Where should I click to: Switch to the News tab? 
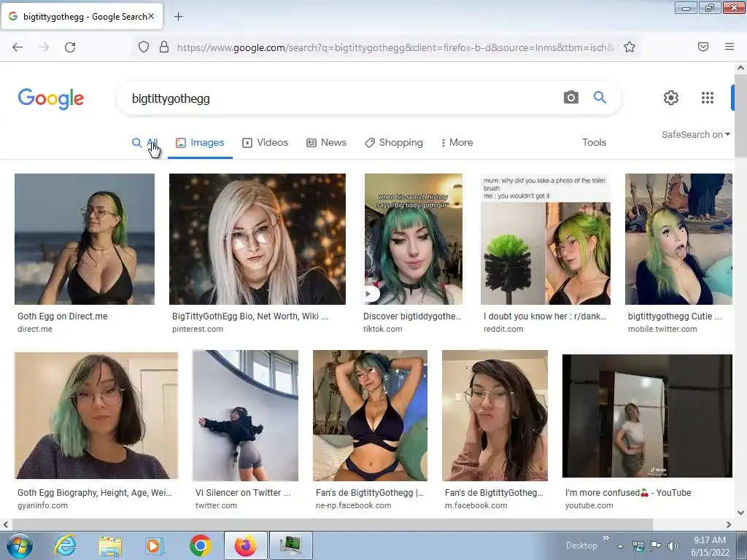click(x=326, y=142)
